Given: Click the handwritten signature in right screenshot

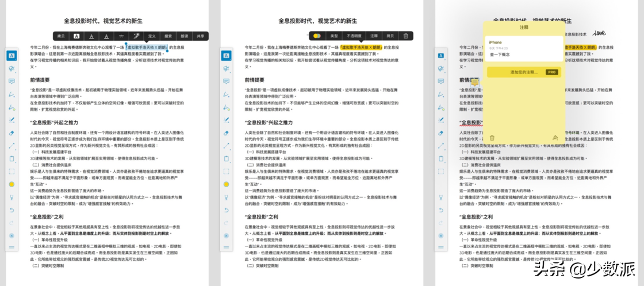Looking at the screenshot, I should [x=599, y=34].
